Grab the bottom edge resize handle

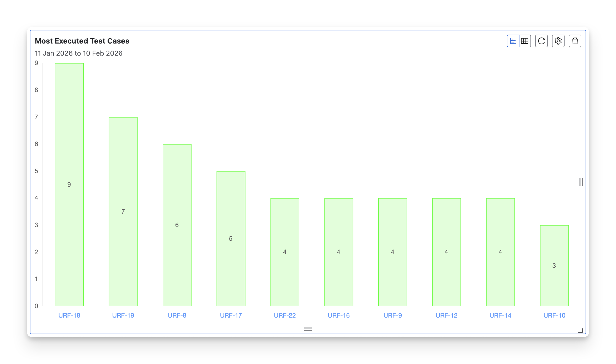point(308,329)
